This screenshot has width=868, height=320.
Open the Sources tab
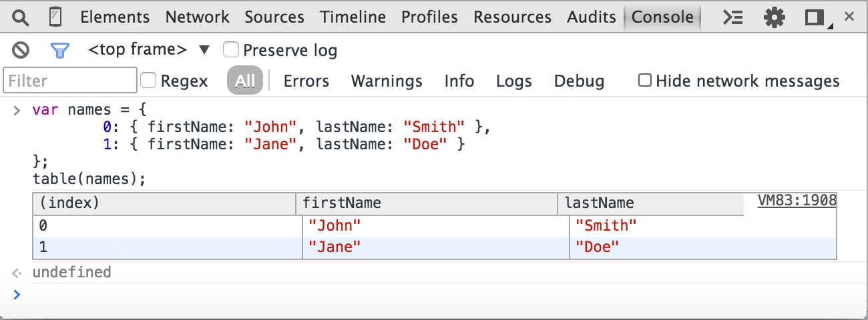tap(274, 17)
